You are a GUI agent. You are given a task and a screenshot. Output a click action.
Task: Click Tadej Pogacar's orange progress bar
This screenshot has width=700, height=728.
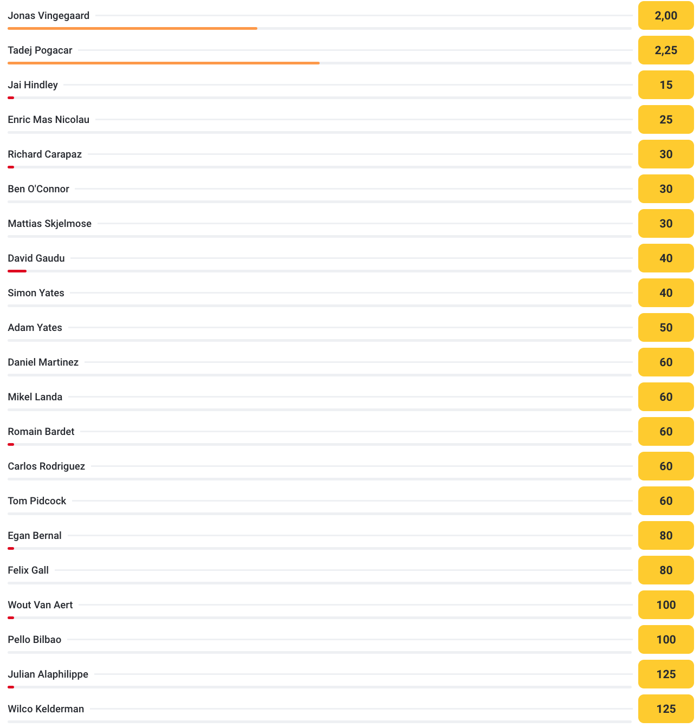tap(164, 63)
